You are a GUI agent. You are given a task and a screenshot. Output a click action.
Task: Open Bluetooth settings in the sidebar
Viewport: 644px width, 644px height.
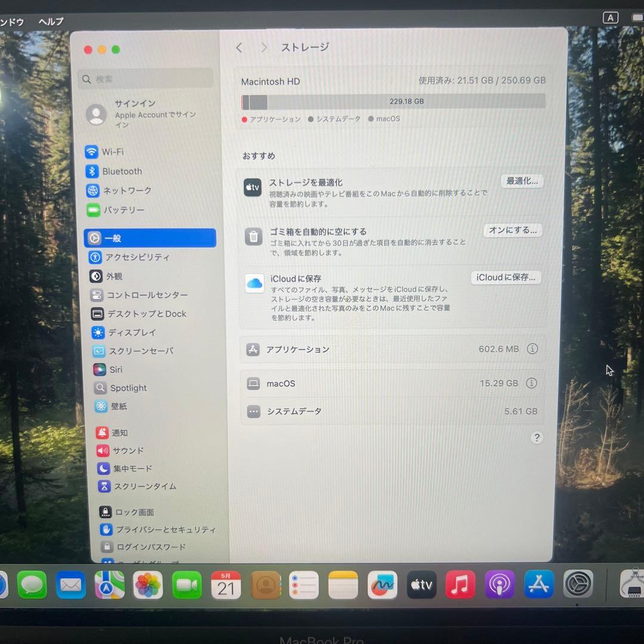pos(121,171)
